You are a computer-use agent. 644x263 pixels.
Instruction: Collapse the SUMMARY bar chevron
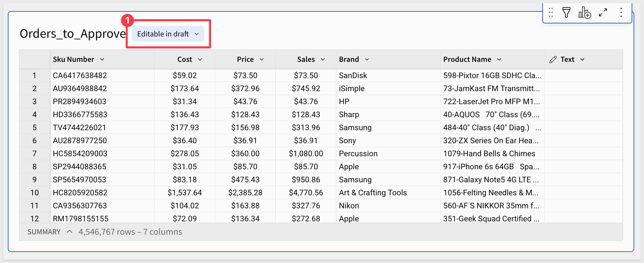[69, 232]
